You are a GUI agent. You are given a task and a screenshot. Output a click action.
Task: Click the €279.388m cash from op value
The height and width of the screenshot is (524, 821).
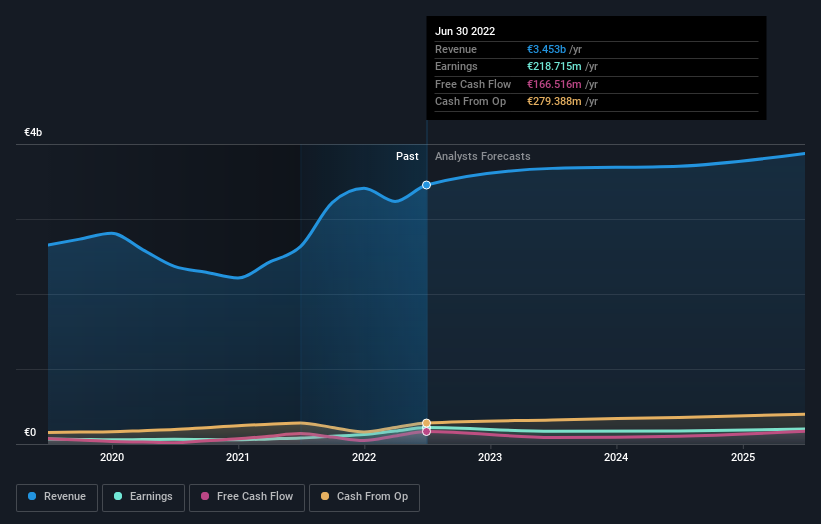[554, 102]
